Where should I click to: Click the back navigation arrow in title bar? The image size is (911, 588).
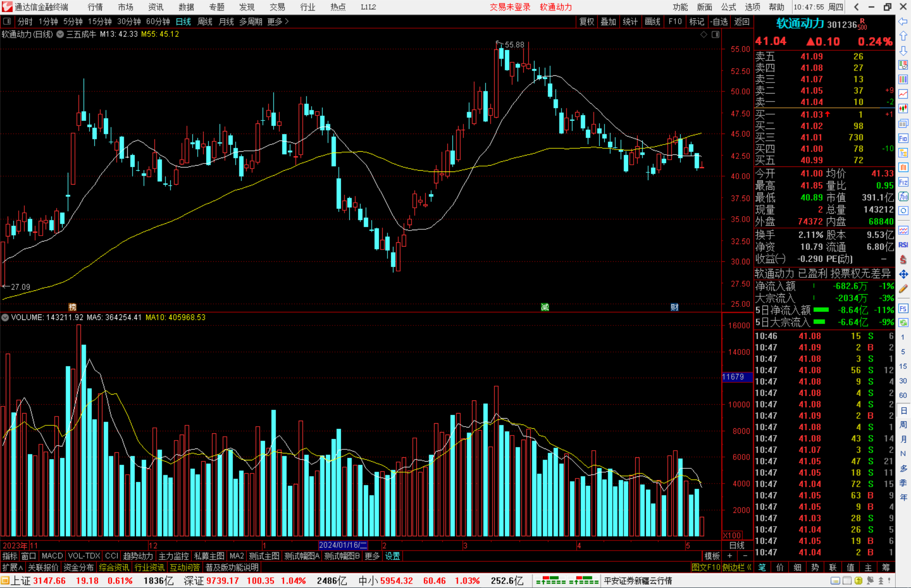point(856,7)
